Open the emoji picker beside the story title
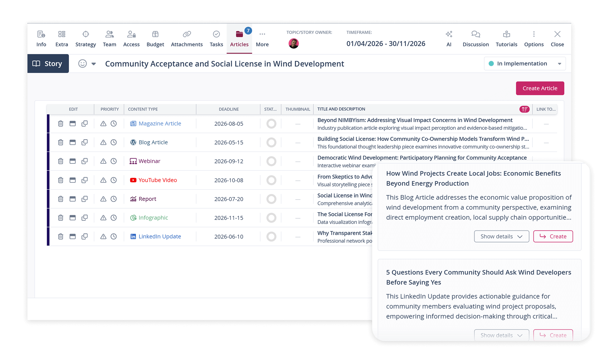The width and height of the screenshot is (599, 364). tap(82, 63)
